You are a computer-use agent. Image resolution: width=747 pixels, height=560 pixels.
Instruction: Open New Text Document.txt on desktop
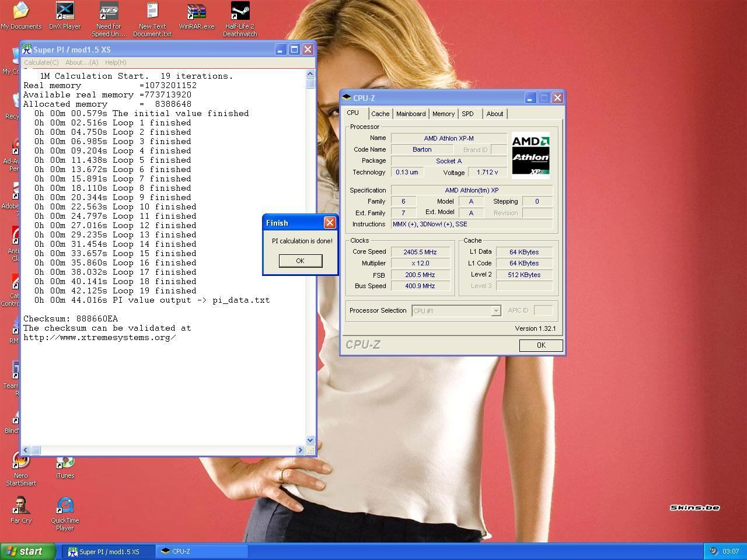click(152, 19)
